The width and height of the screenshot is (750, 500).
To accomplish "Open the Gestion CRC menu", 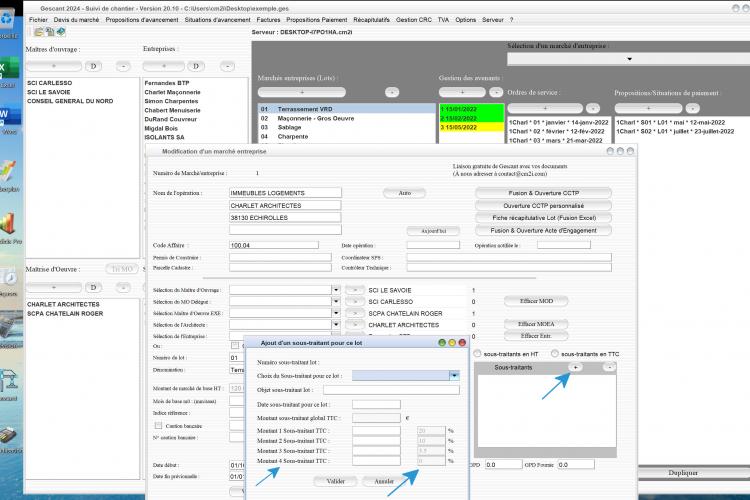I will [x=414, y=20].
